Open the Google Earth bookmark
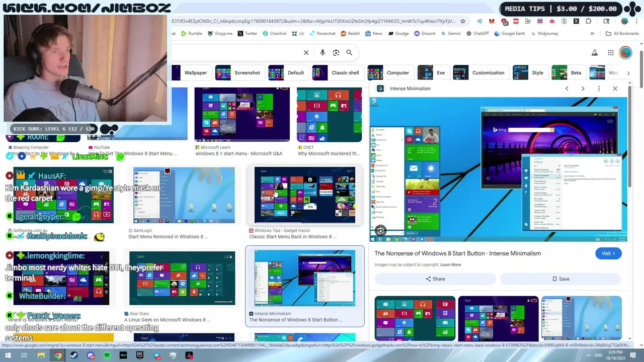 pos(510,34)
